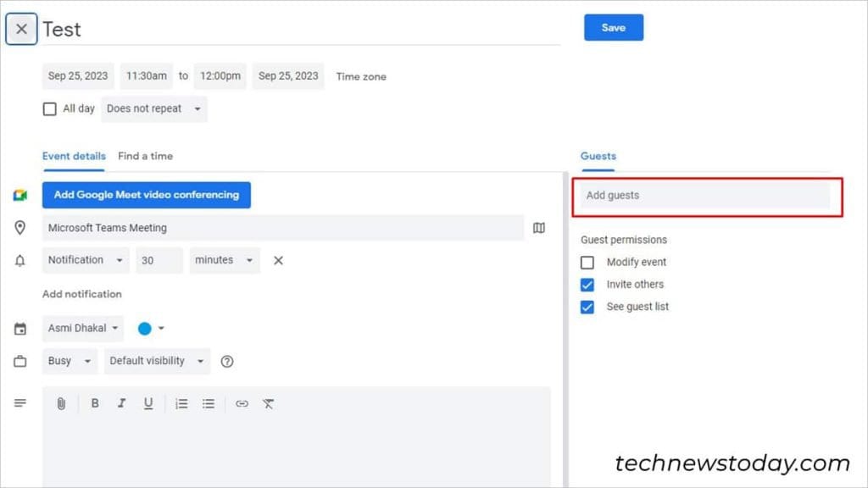Insert a numbered list
868x488 pixels.
click(x=181, y=404)
